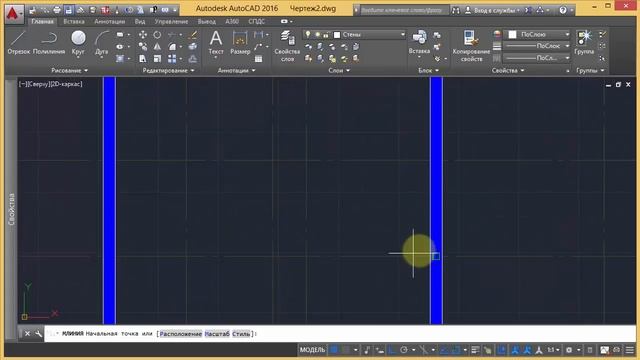Image resolution: width=640 pixels, height=360 pixels.
Task: Switch to the Вывод ribbon tab
Action: (x=207, y=21)
